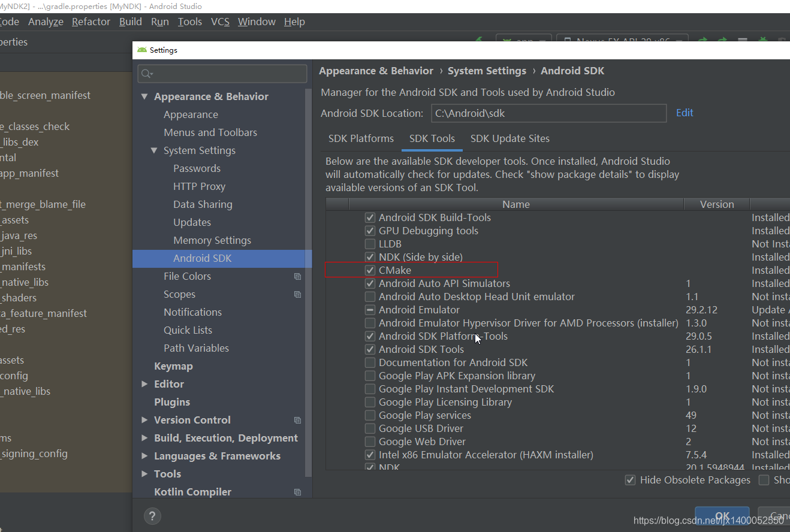Confirm settings with the OK button

coord(722,516)
